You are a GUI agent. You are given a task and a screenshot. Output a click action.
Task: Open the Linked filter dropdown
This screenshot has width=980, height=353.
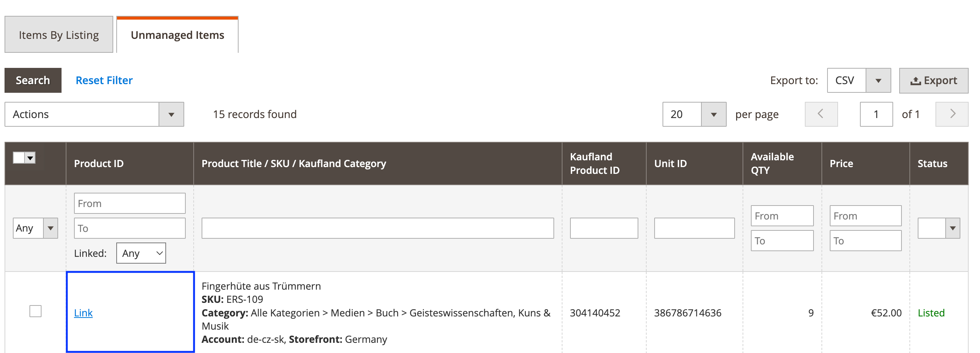[x=141, y=253]
